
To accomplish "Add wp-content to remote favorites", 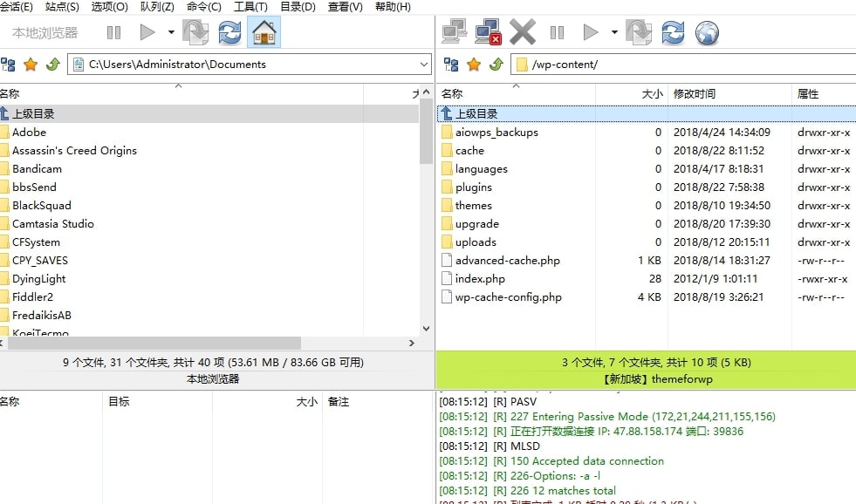I will (471, 64).
